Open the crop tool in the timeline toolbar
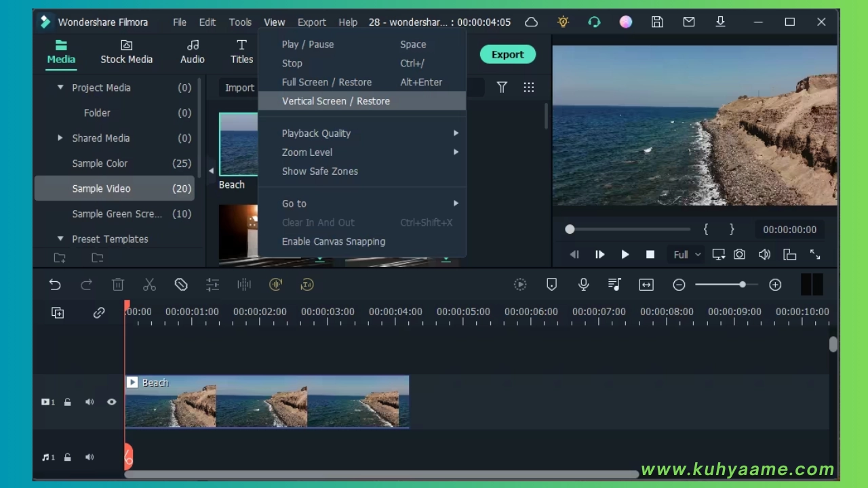The image size is (868, 488). click(181, 285)
